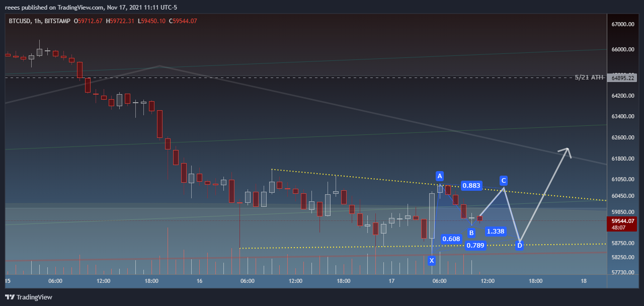
Task: Click the 66000.00 price axis label
Action: (x=623, y=50)
